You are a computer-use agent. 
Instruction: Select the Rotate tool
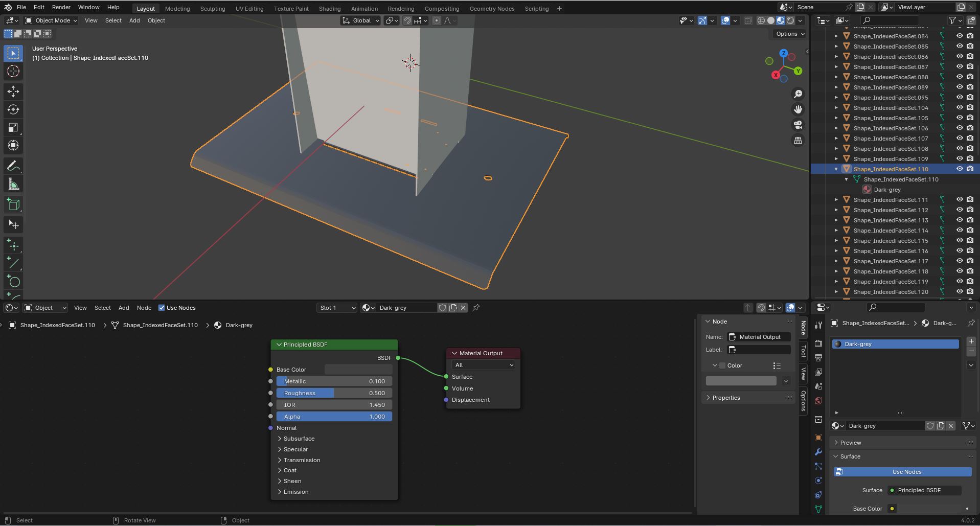click(13, 109)
